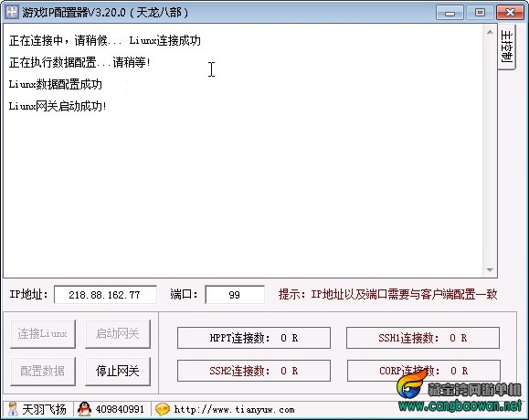Click the 连接Liunx button
This screenshot has width=529, height=420.
(x=43, y=333)
